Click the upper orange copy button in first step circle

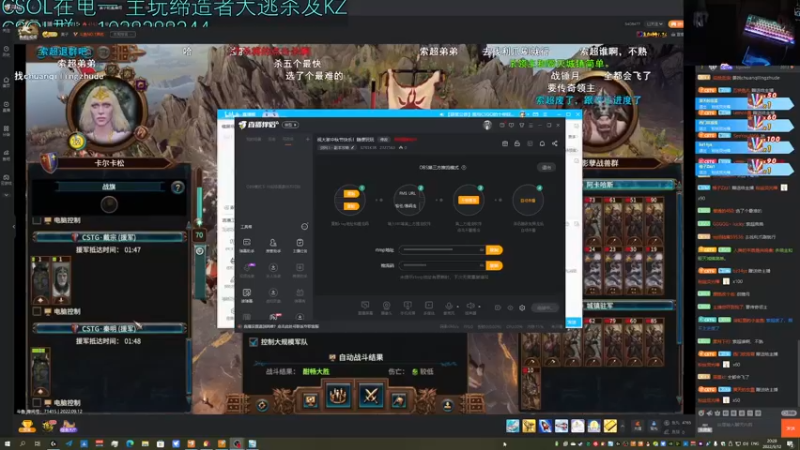351,194
